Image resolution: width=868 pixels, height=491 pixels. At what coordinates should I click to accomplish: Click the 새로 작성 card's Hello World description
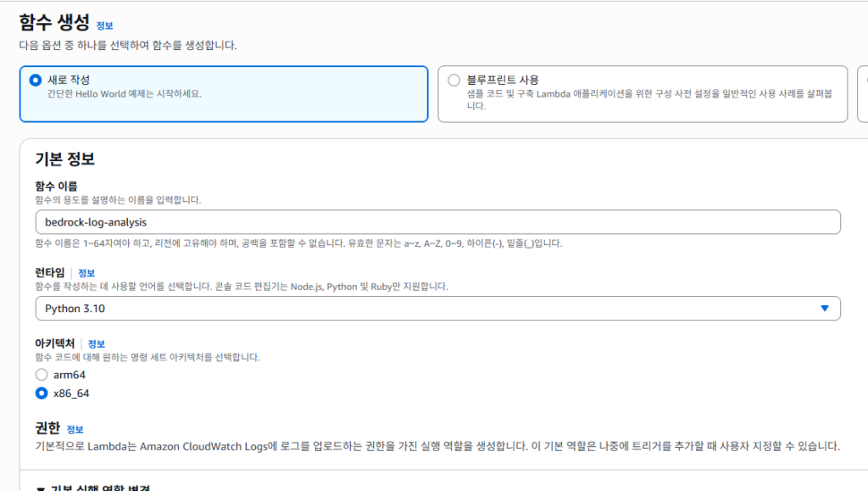(125, 93)
